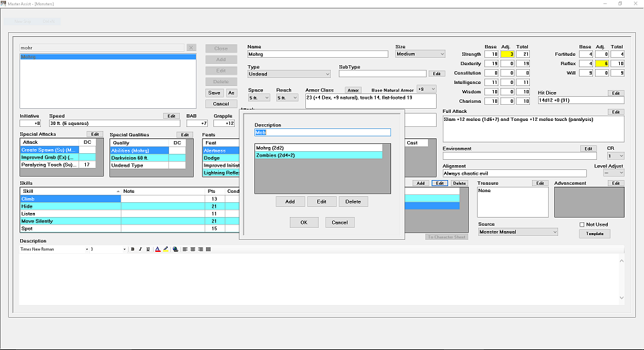The height and width of the screenshot is (350, 644).
Task: Toggle italic formatting in Description editor
Action: pos(140,249)
